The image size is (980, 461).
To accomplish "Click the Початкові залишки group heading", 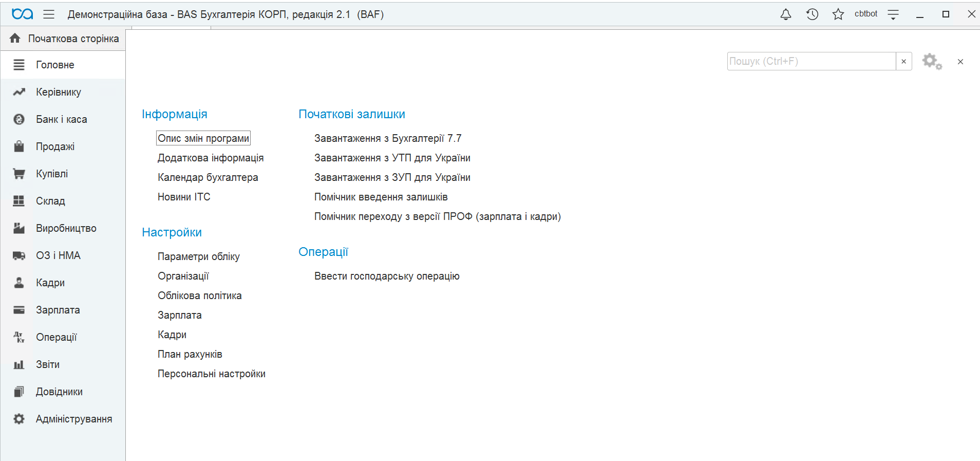I will [x=352, y=114].
